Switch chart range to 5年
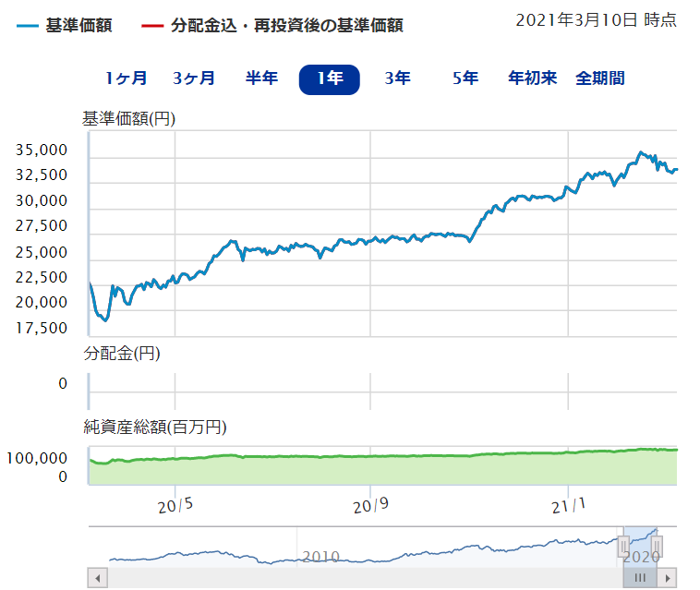This screenshot has width=700, height=590. pyautogui.click(x=465, y=78)
